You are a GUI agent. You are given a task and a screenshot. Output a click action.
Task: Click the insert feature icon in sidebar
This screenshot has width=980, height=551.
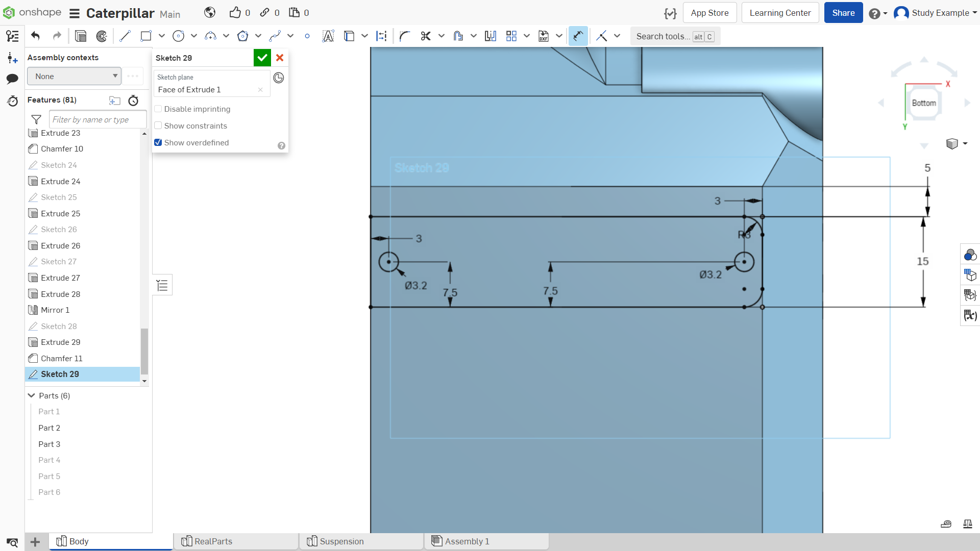[x=12, y=58]
